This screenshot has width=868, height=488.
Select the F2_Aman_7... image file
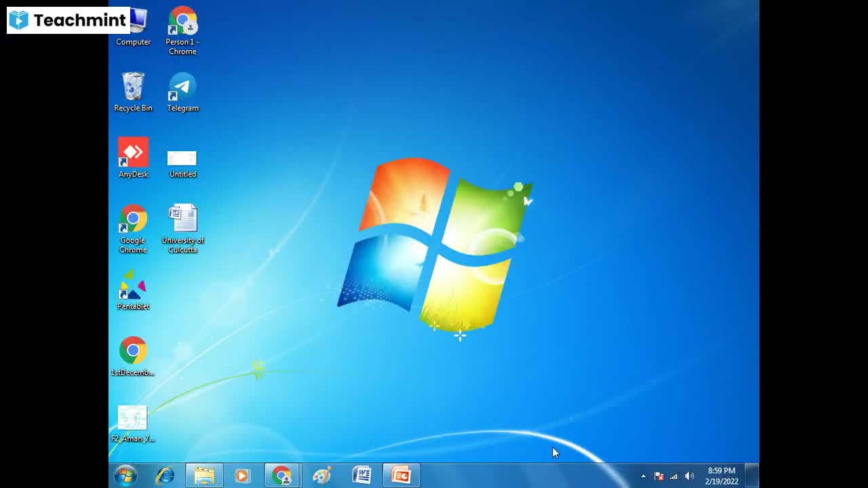point(133,424)
